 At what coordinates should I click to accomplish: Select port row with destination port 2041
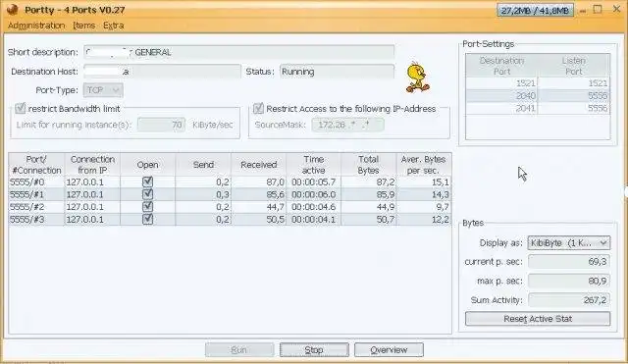pyautogui.click(x=538, y=108)
